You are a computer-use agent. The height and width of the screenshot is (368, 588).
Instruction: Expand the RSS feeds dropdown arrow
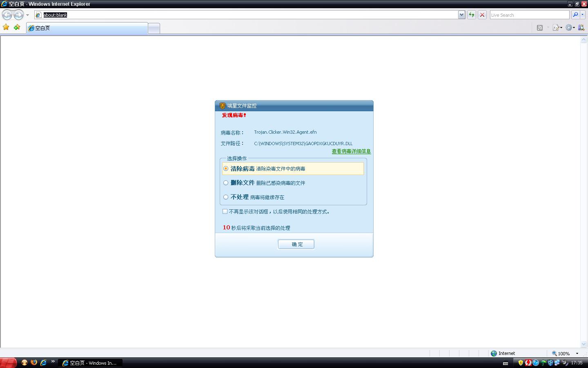pyautogui.click(x=548, y=28)
